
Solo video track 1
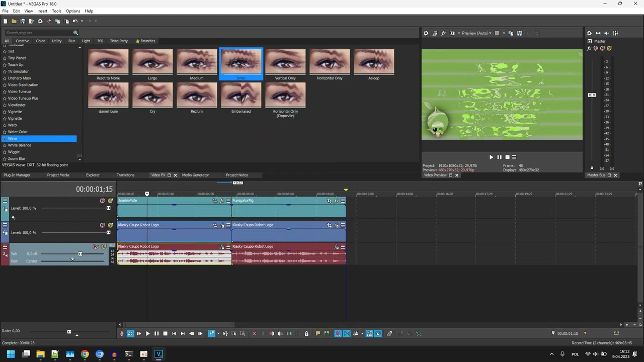pyautogui.click(x=111, y=201)
